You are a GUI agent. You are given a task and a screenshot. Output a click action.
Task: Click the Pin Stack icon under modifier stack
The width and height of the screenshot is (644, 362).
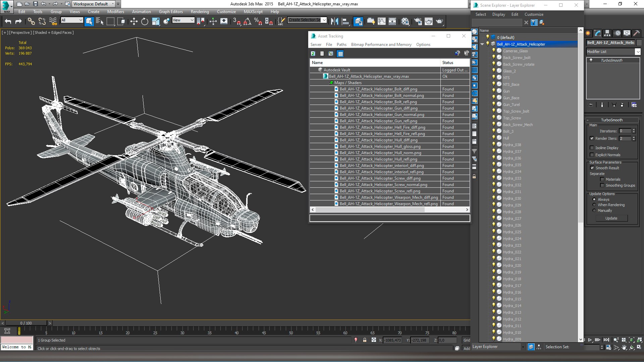click(x=591, y=105)
